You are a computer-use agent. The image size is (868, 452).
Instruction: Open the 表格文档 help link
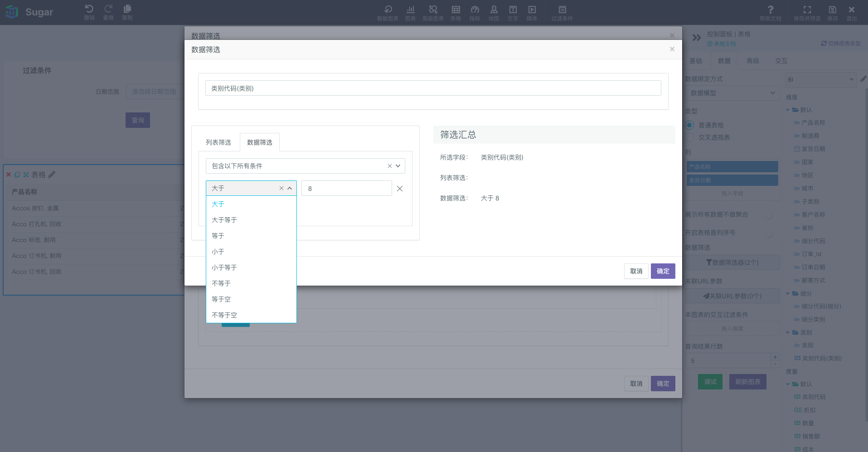click(722, 44)
